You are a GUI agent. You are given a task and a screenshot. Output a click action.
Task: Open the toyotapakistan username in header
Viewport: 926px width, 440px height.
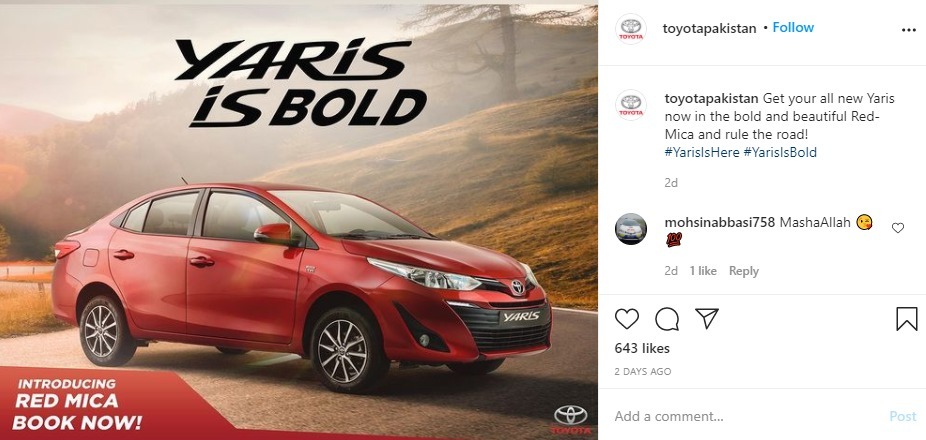coord(709,28)
